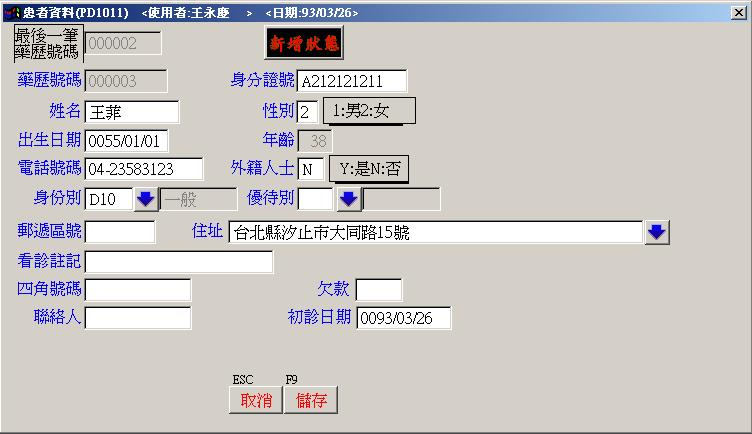752x434 pixels.
Task: Click the 初診日期 first visit date field
Action: pyautogui.click(x=403, y=318)
